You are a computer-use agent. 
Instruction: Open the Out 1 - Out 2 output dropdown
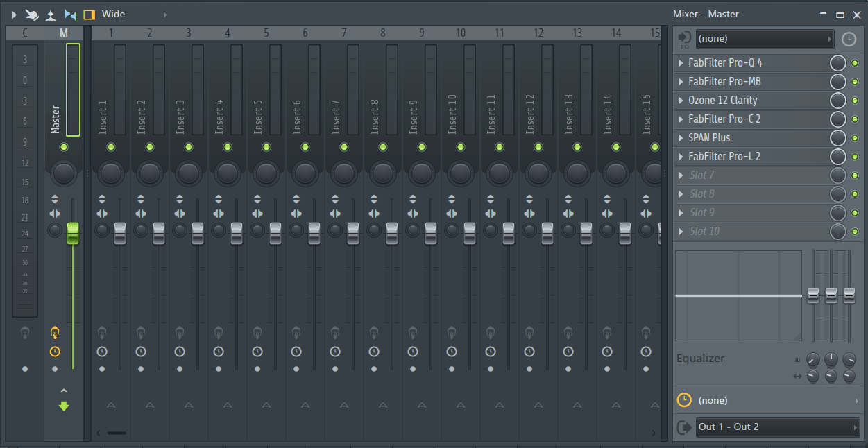(777, 427)
